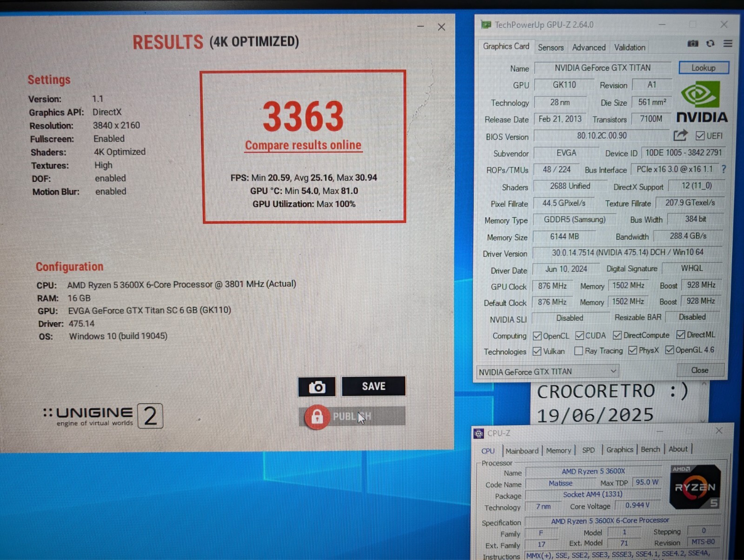The image size is (744, 560).
Task: Switch to the Graphics Card tab in GPU-Z
Action: pyautogui.click(x=506, y=46)
